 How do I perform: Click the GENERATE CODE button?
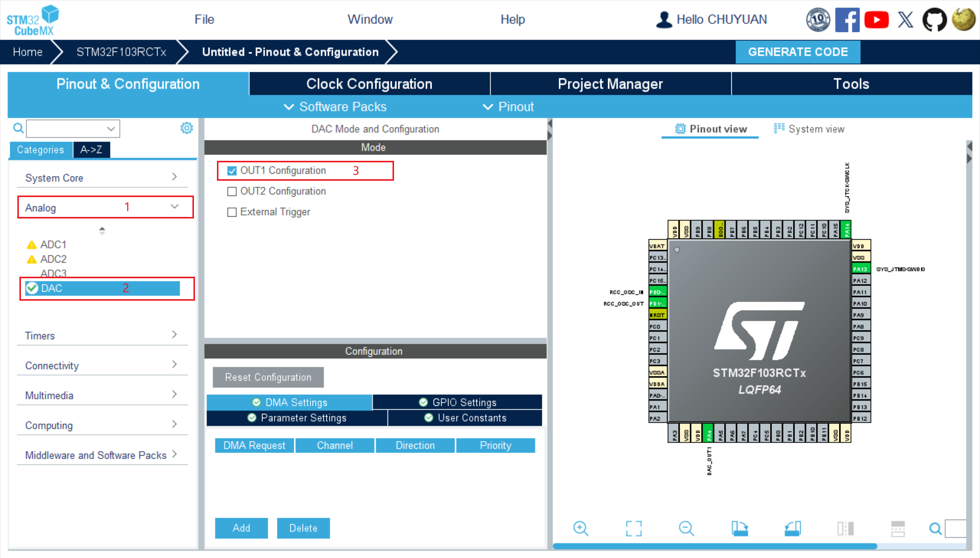797,52
